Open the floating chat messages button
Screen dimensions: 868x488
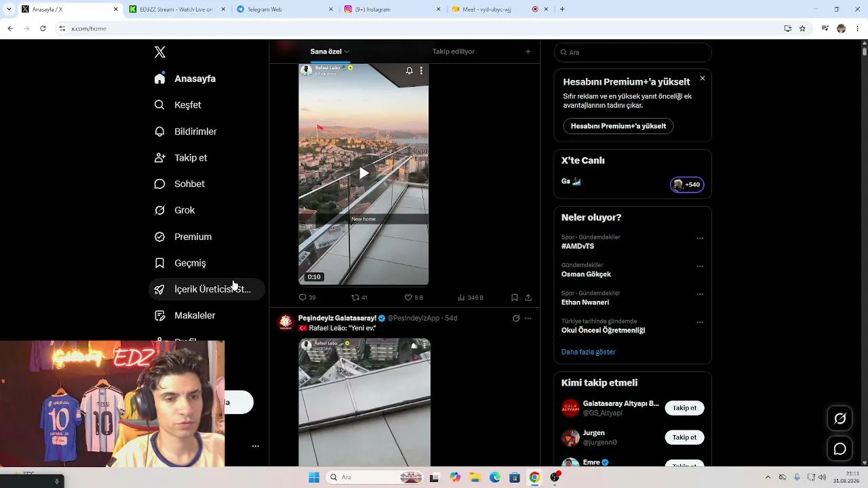[840, 449]
